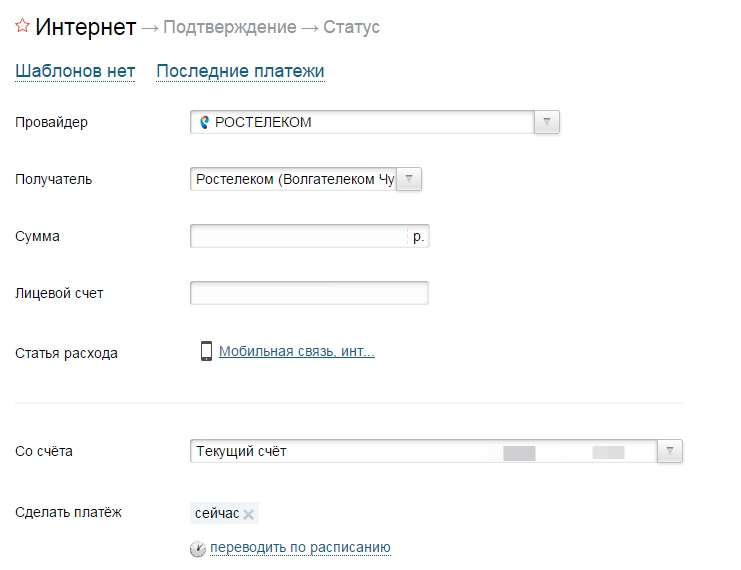This screenshot has height=570, width=741.
Task: Click into the 'Лицевой счет' input field
Action: coord(309,293)
